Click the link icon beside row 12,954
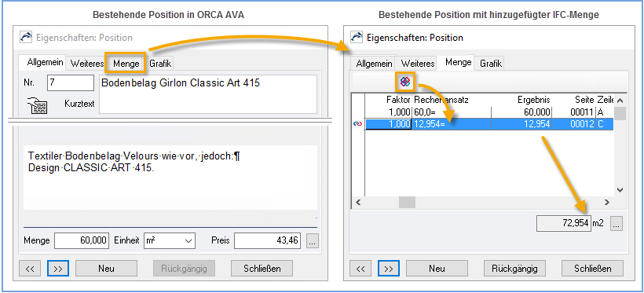This screenshot has height=293, width=644. coord(357,124)
